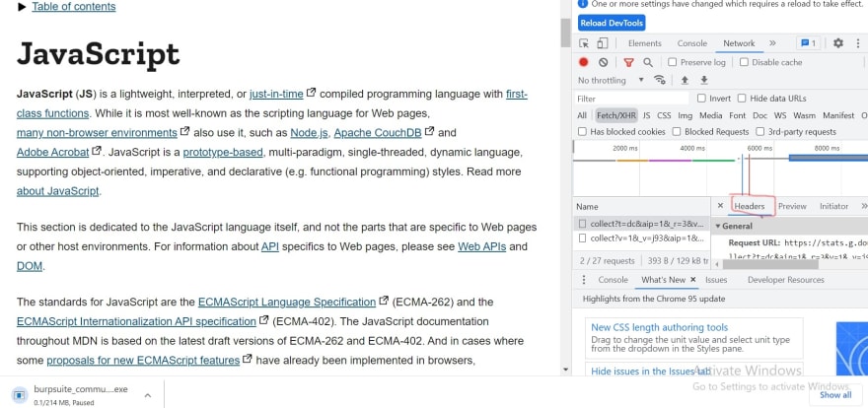The image size is (868, 408).
Task: Select request collect?v=1&_v=j93 row
Action: [641, 238]
